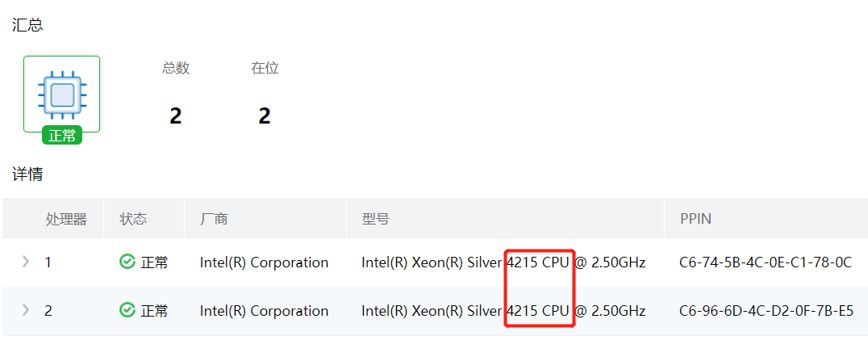Select PPIN value C6-74-5B-4C-0E-C1-78-0C
Viewport: 868px width, 340px height.
tap(766, 262)
